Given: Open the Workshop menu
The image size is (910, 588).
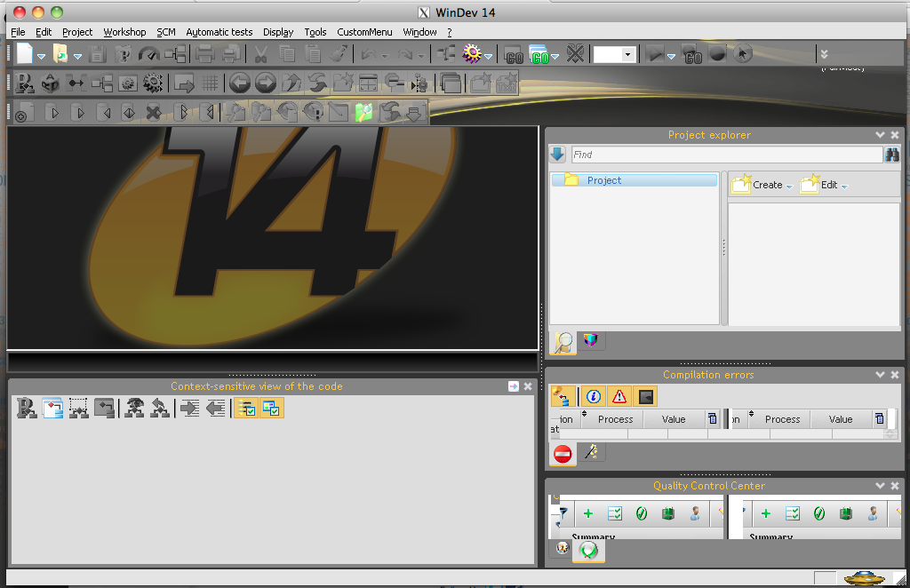Looking at the screenshot, I should [x=124, y=32].
